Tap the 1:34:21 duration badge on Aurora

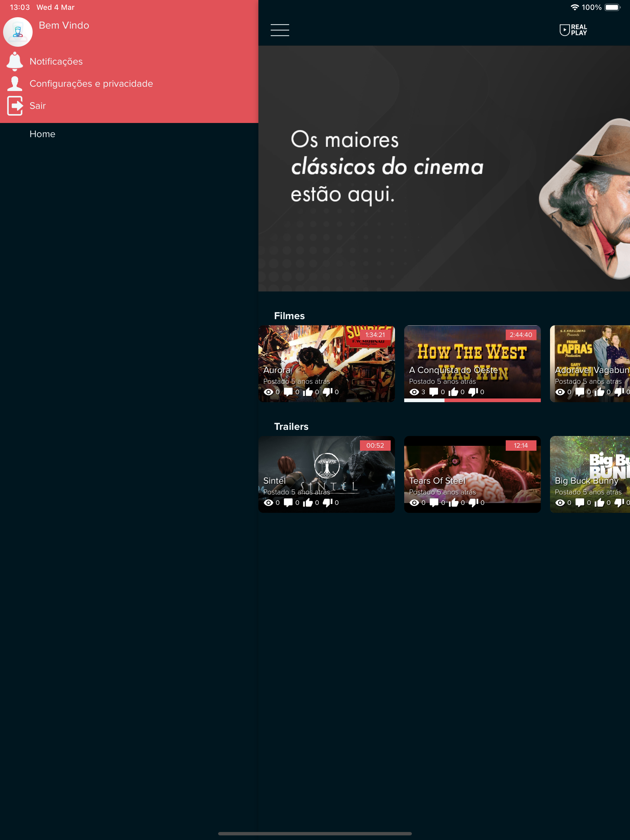click(x=375, y=335)
